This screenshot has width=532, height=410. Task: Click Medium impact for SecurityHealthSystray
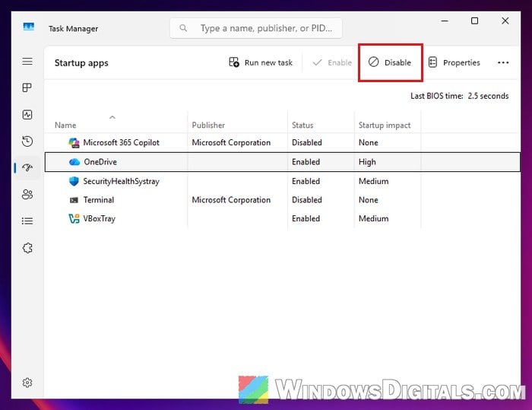tap(374, 181)
